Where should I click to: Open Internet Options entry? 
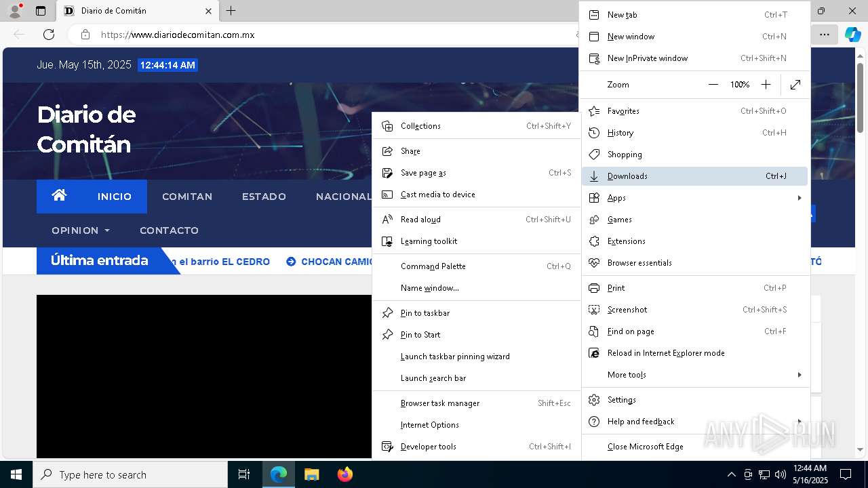tap(476, 425)
